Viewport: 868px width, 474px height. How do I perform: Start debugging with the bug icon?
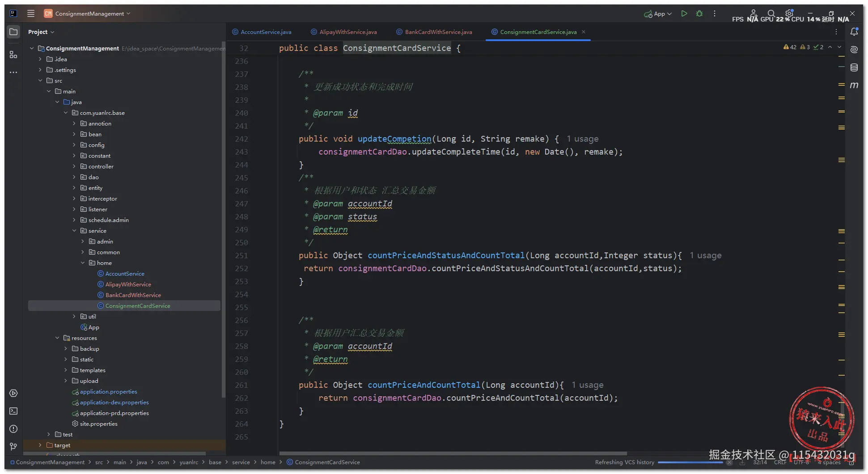click(x=699, y=14)
